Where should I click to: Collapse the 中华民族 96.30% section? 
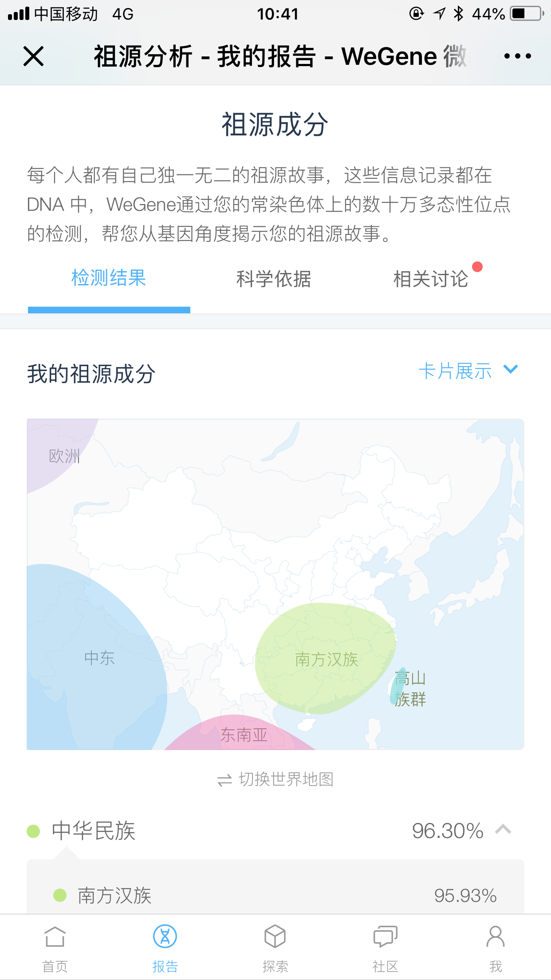504,830
